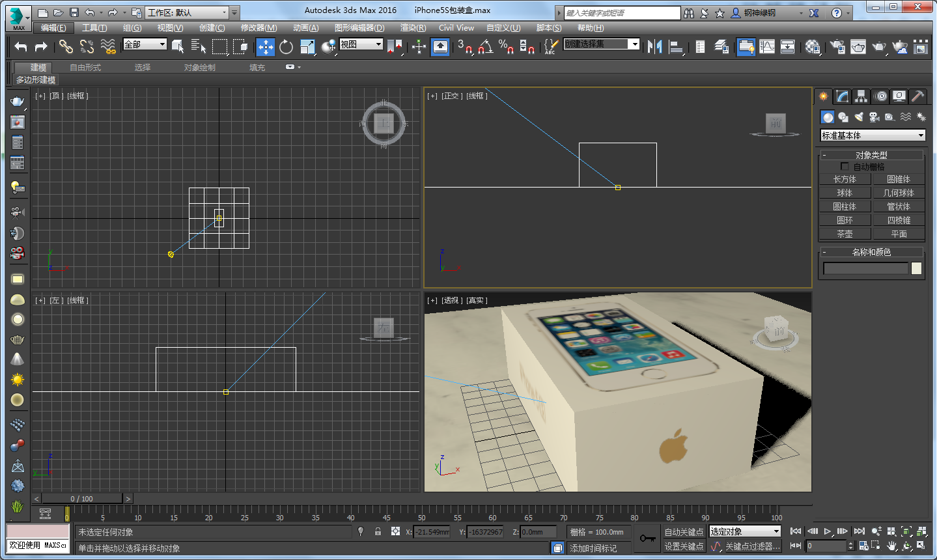This screenshot has width=937, height=560.
Task: Click the 茶壶 teapot button
Action: point(845,234)
